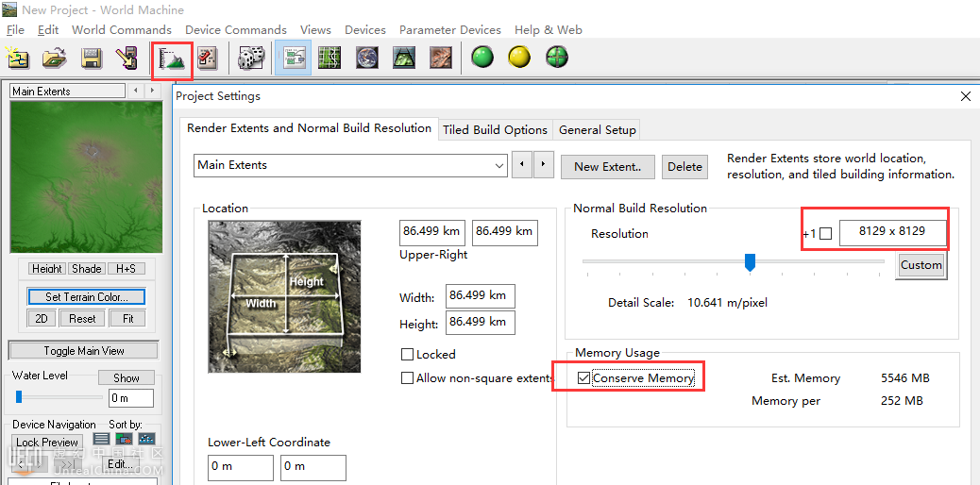This screenshot has height=485, width=980.
Task: Switch to Device Workview icon
Action: click(293, 59)
